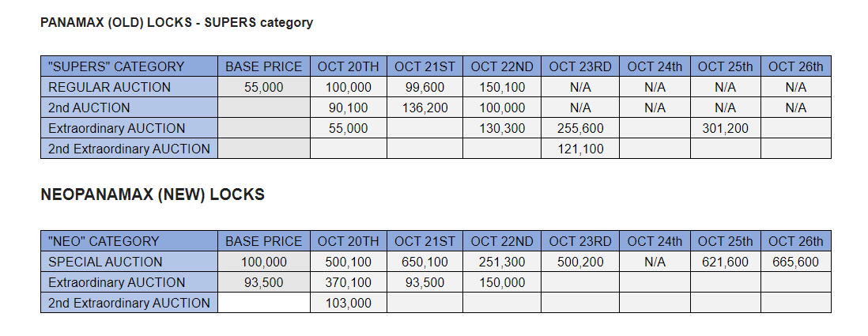Select the 301,200 cell under OCT 25th
868x336 pixels.
click(725, 128)
